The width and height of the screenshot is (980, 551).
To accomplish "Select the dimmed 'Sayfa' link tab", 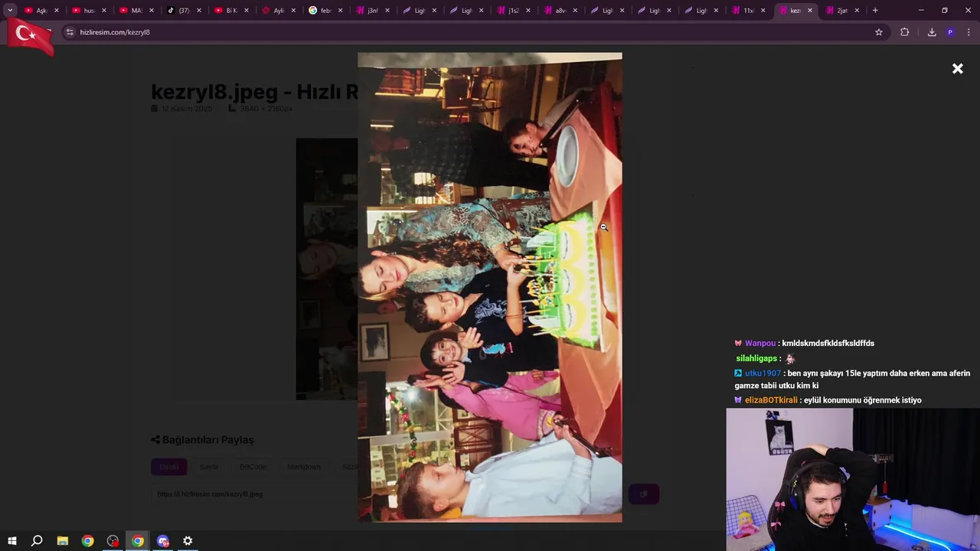I will tap(209, 467).
